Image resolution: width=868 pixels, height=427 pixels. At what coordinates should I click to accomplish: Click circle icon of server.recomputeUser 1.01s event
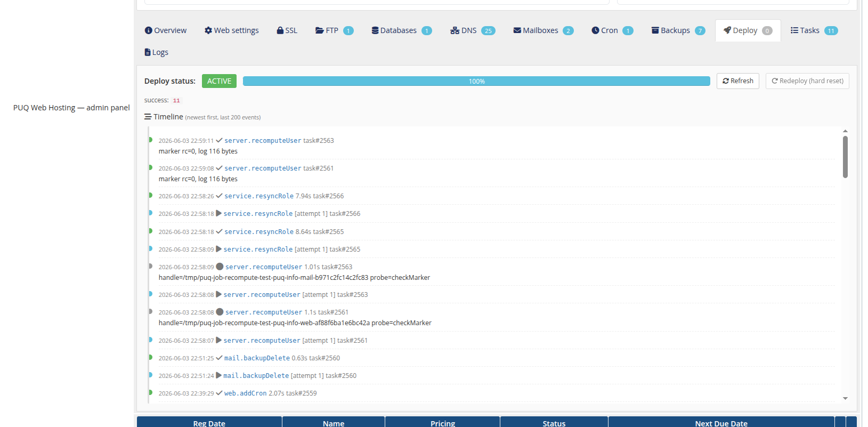pyautogui.click(x=220, y=267)
